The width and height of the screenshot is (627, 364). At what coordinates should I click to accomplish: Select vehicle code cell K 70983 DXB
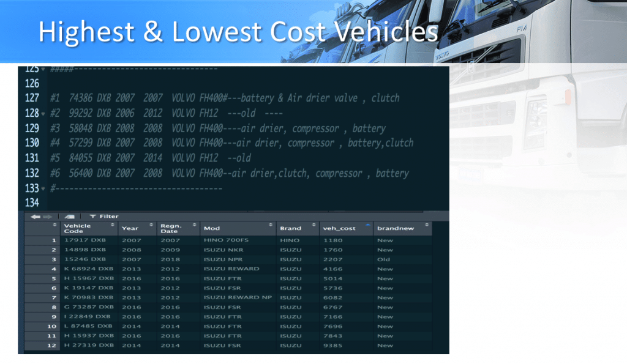pos(89,298)
